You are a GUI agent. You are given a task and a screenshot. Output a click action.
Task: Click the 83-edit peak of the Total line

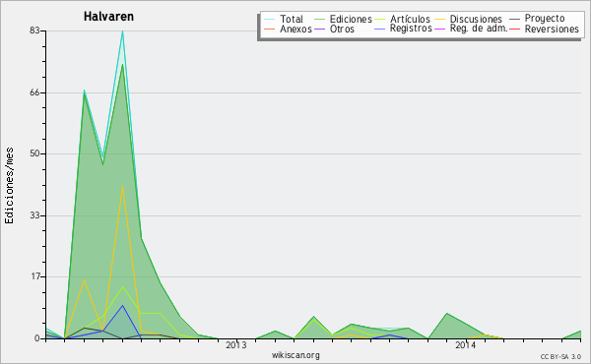(x=122, y=31)
